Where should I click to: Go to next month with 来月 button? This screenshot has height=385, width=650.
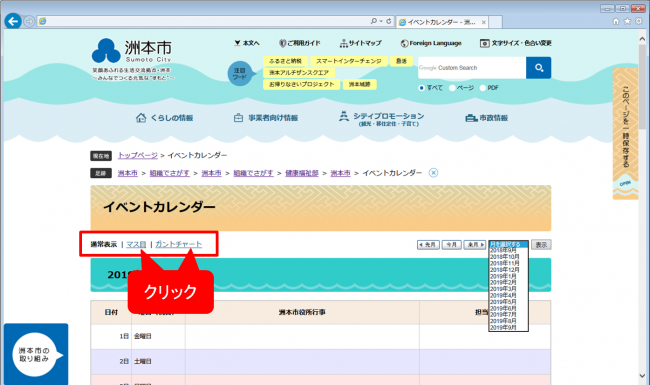click(475, 245)
